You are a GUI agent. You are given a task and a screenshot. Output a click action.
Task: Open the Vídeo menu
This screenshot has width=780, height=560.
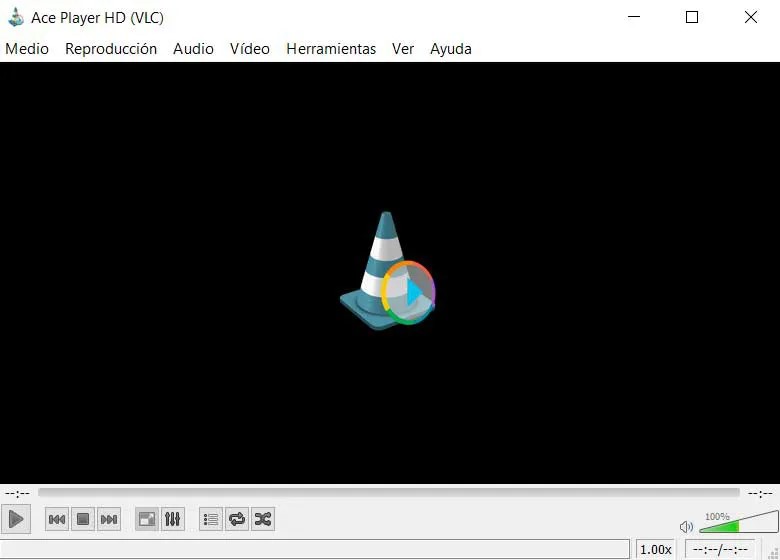(x=250, y=49)
